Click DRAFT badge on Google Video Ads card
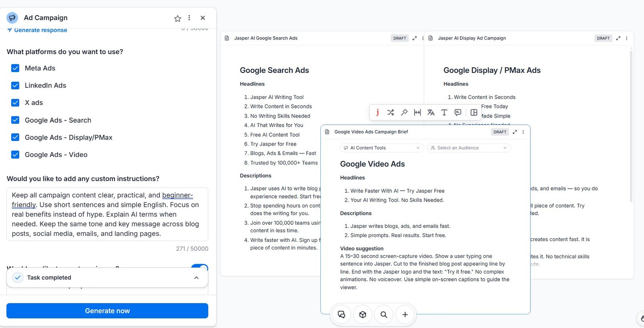Image resolution: width=644 pixels, height=328 pixels. pyautogui.click(x=500, y=132)
